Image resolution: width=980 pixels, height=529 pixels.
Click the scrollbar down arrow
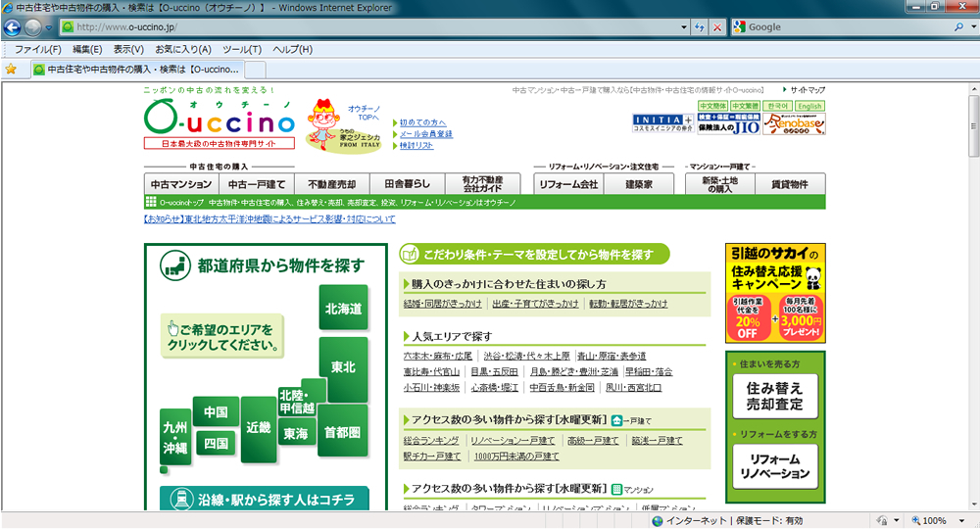tap(974, 505)
